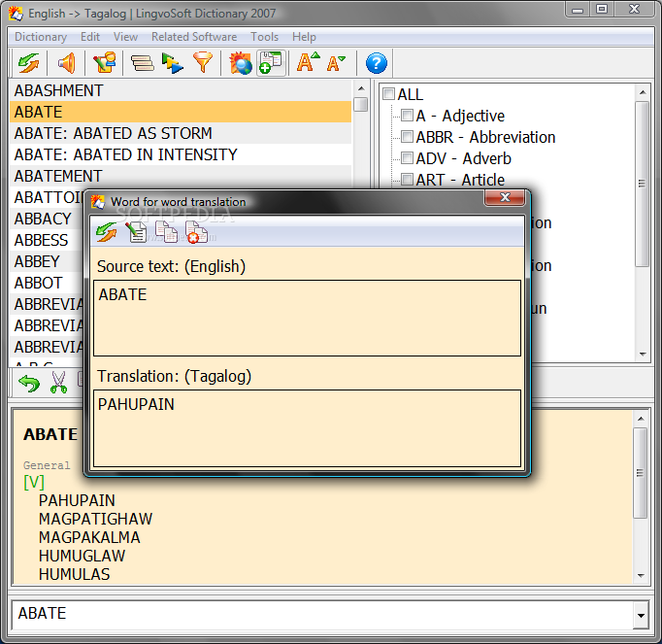Click the word for word translation toolbar icon
The width and height of the screenshot is (662, 644).
(x=271, y=63)
